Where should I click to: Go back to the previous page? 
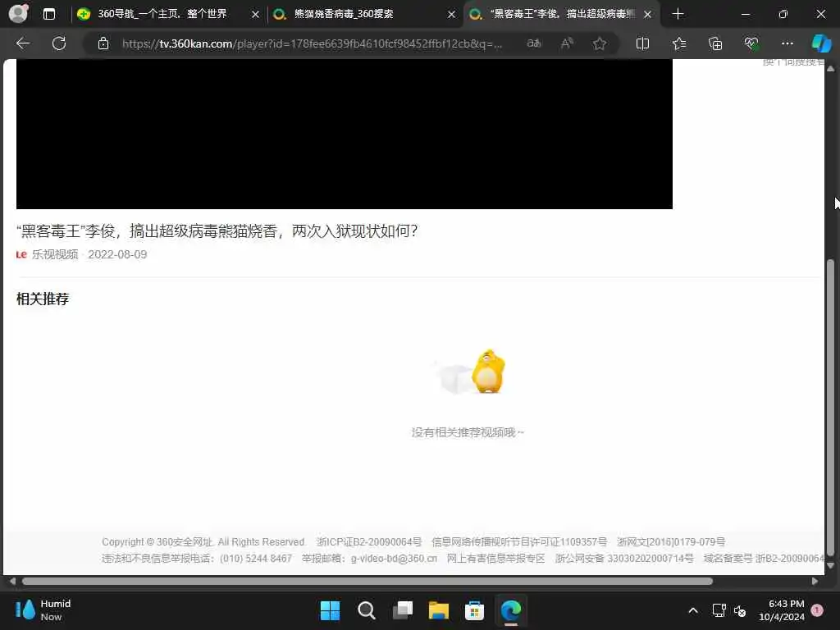tap(22, 43)
